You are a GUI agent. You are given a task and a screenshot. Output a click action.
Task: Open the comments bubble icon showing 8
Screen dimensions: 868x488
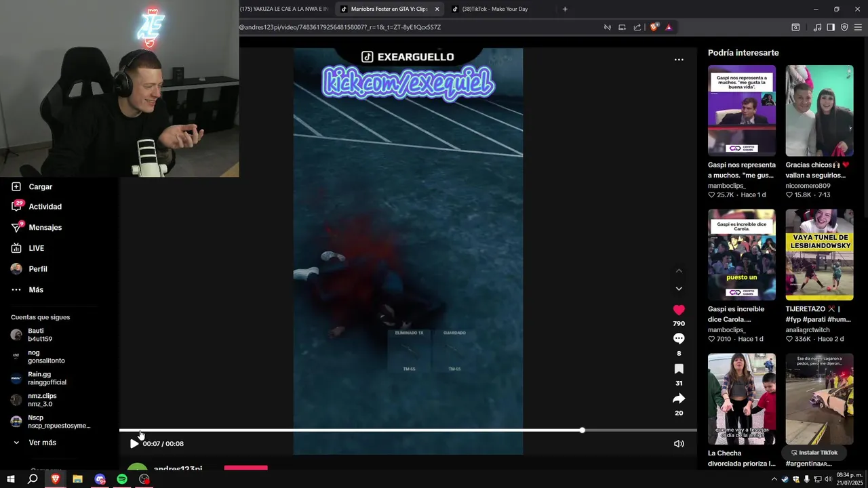click(679, 339)
